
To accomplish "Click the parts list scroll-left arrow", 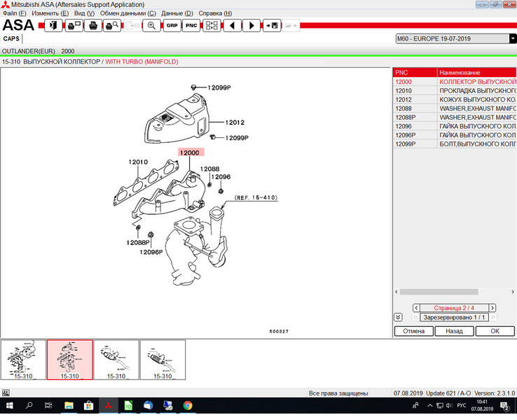I will point(397,292).
